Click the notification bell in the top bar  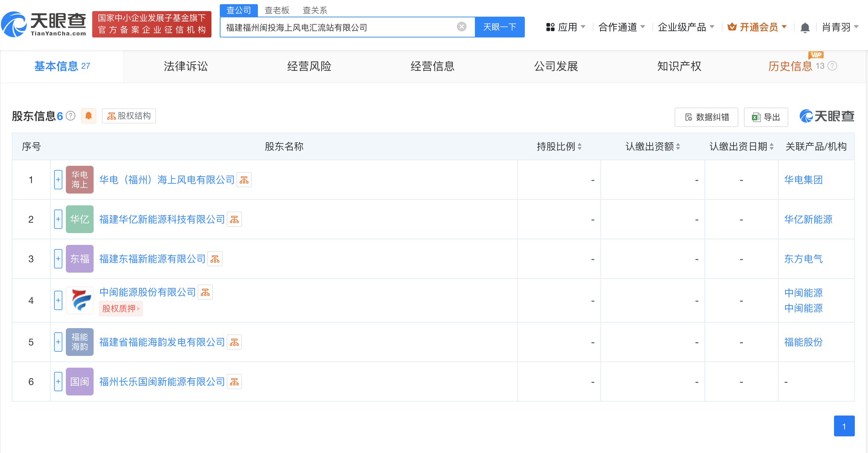pos(805,27)
